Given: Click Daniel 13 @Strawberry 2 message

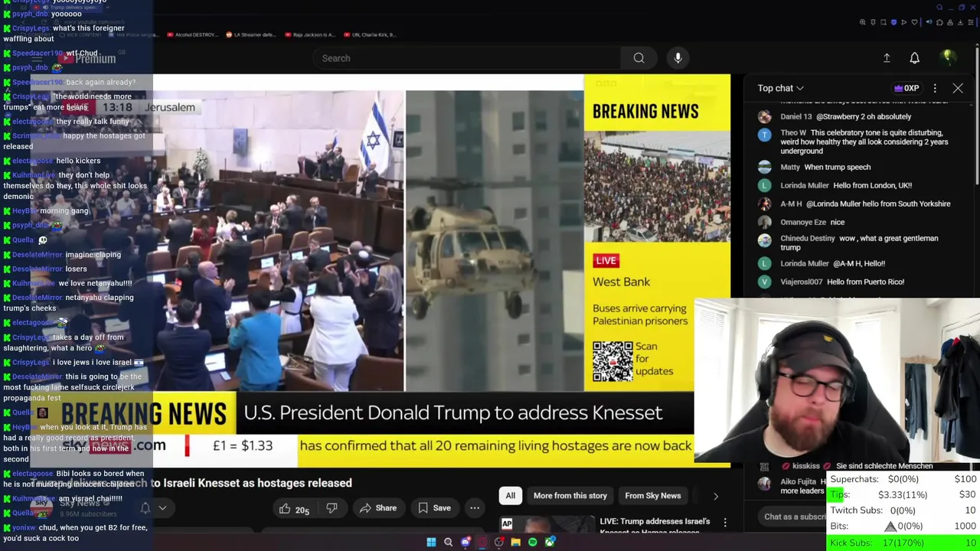Looking at the screenshot, I should pyautogui.click(x=845, y=116).
